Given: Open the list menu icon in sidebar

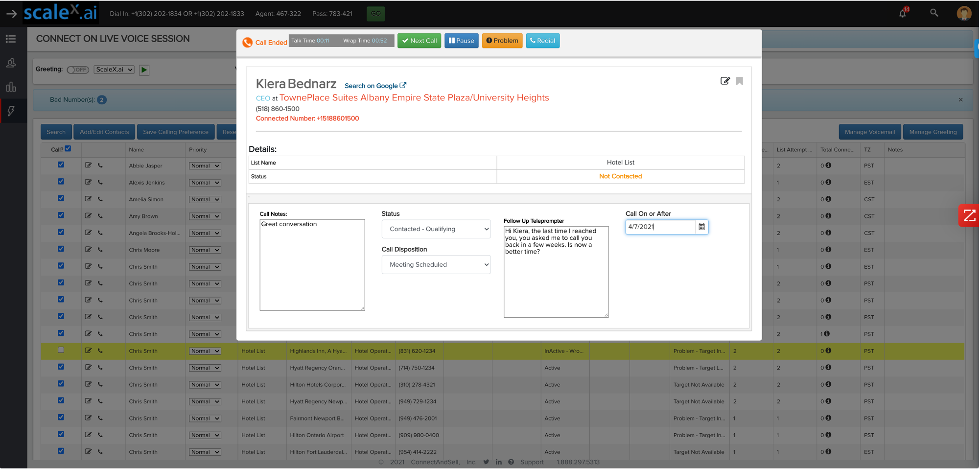Looking at the screenshot, I should 11,39.
